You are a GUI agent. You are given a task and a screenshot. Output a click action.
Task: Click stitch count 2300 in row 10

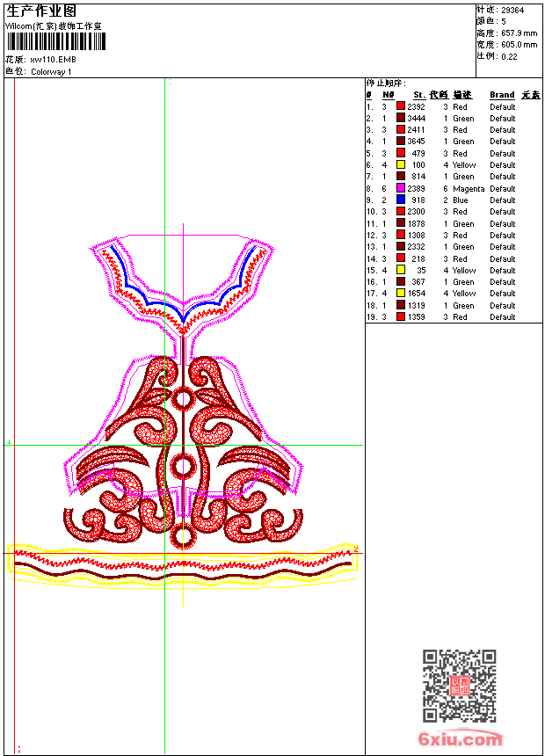click(416, 212)
